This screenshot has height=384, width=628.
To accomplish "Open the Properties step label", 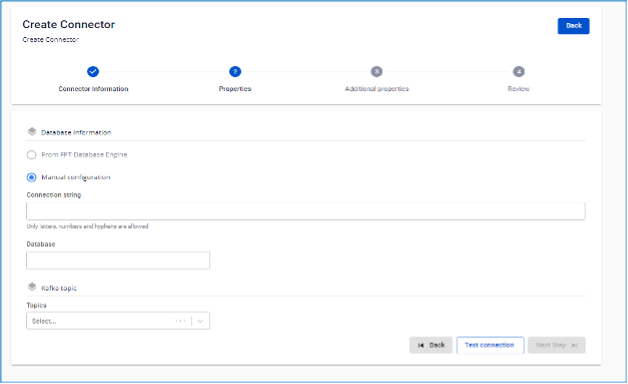I will point(235,89).
